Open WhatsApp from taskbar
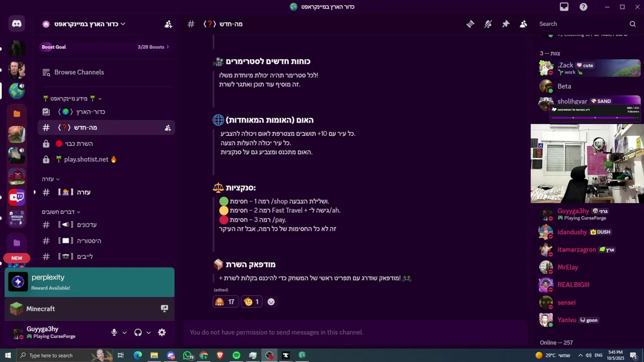 click(188, 355)
